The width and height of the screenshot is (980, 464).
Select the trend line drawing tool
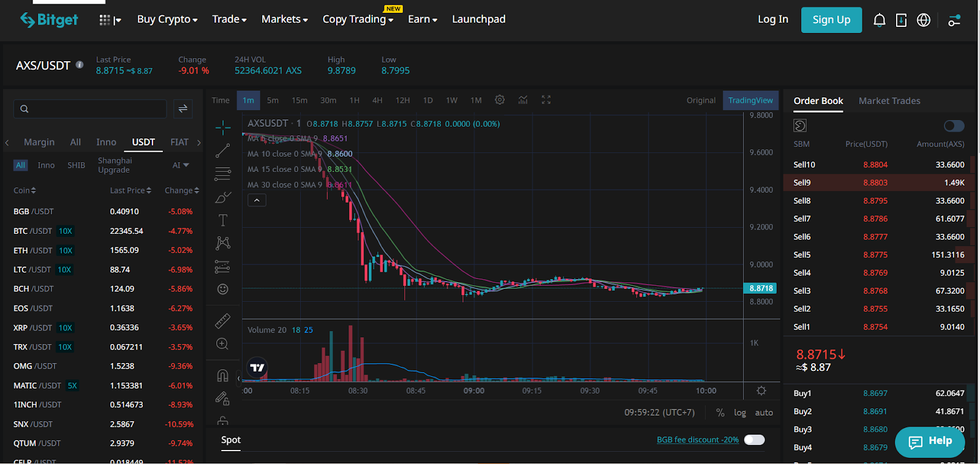click(223, 151)
